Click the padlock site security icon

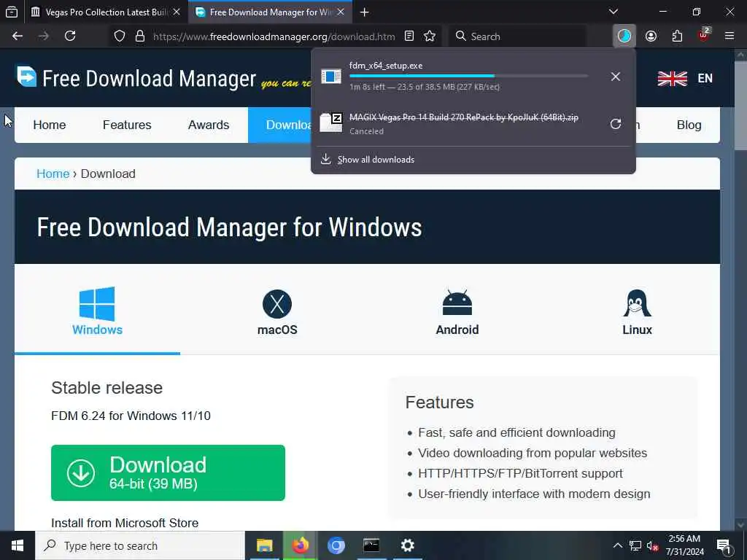pyautogui.click(x=140, y=36)
